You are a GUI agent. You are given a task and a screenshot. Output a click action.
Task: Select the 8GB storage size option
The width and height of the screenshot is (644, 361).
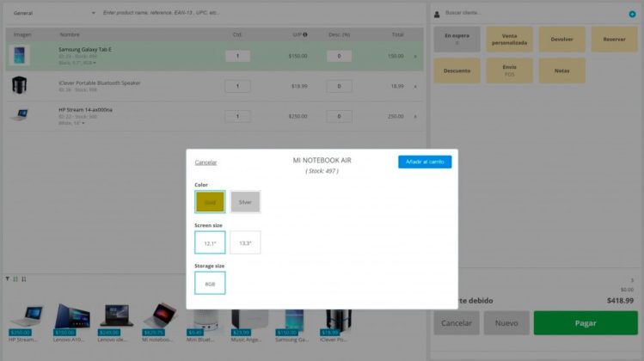pos(210,284)
